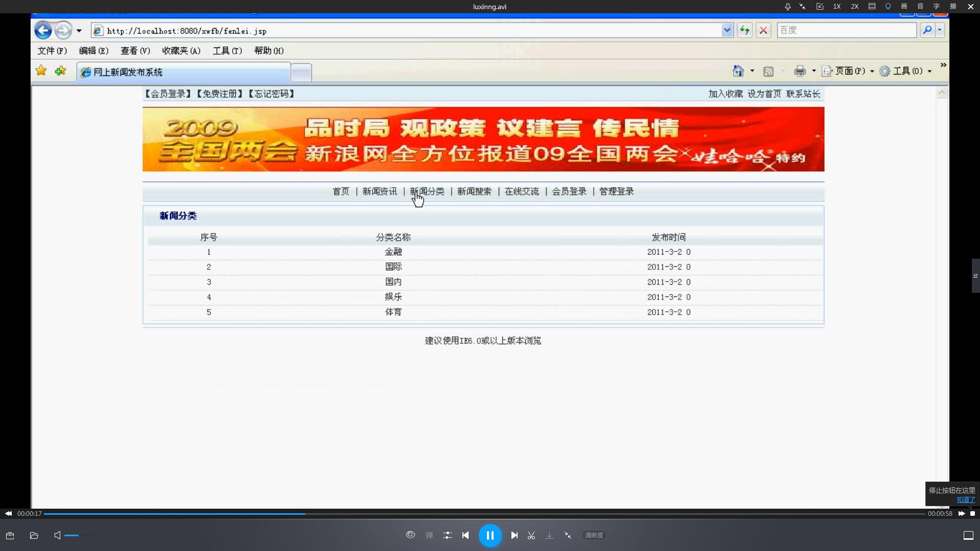Open the 帮助(H) menu
Screen dimensions: 980x551
click(x=269, y=51)
